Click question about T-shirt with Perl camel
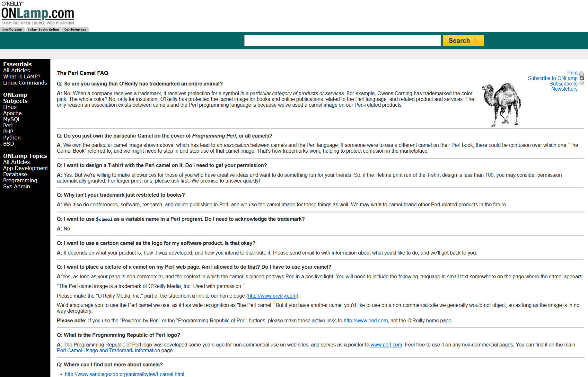 tap(162, 165)
